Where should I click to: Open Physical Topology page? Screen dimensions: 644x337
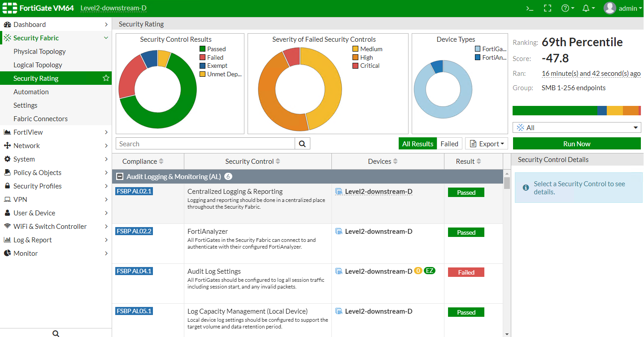click(x=39, y=52)
